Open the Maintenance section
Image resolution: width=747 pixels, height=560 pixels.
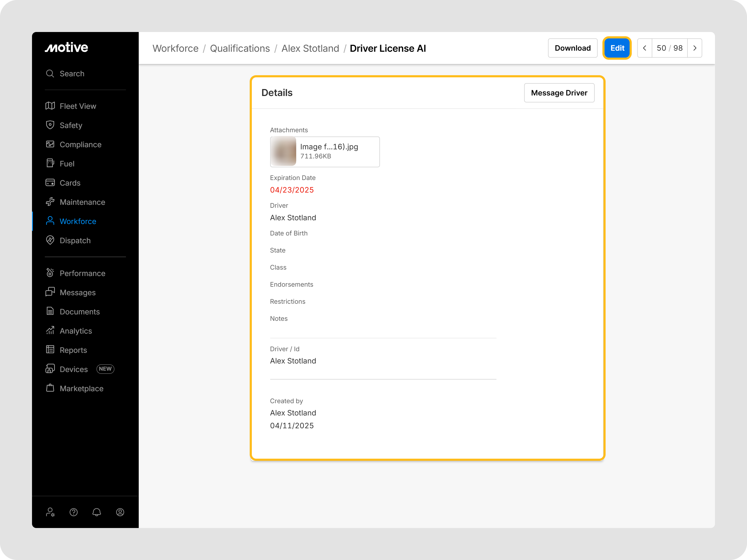point(82,202)
